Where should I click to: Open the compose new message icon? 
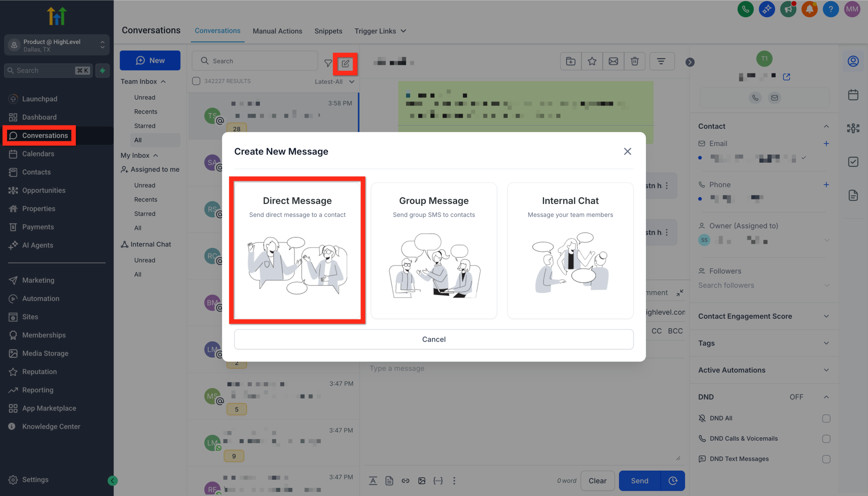pos(345,63)
